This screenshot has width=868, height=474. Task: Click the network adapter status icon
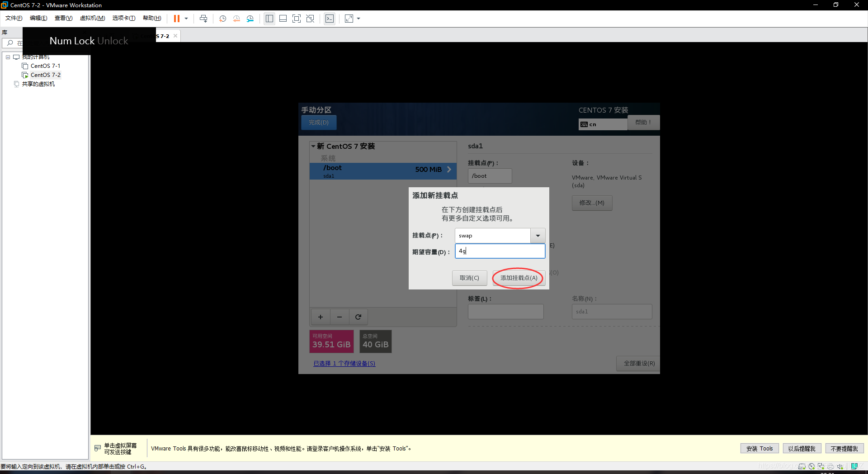(x=821, y=466)
